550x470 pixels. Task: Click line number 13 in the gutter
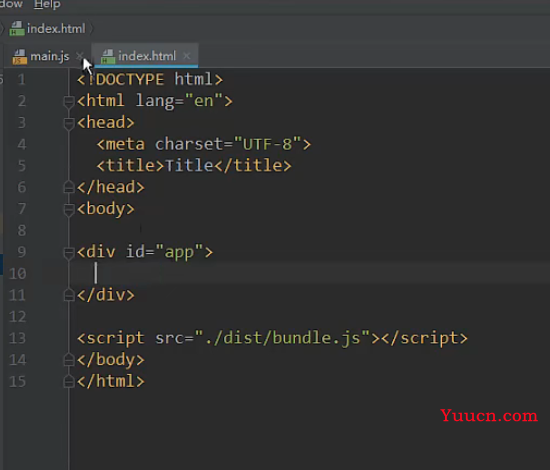(x=18, y=338)
